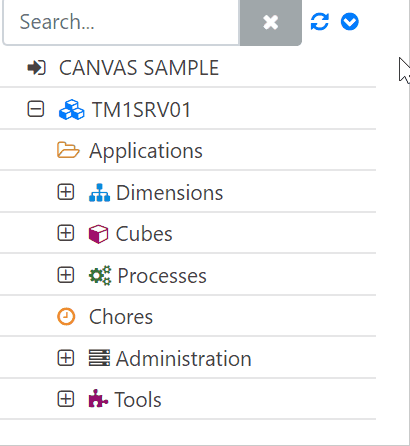Screen dimensions: 410x446
Task: Expand the Dimensions node
Action: pyautogui.click(x=66, y=192)
